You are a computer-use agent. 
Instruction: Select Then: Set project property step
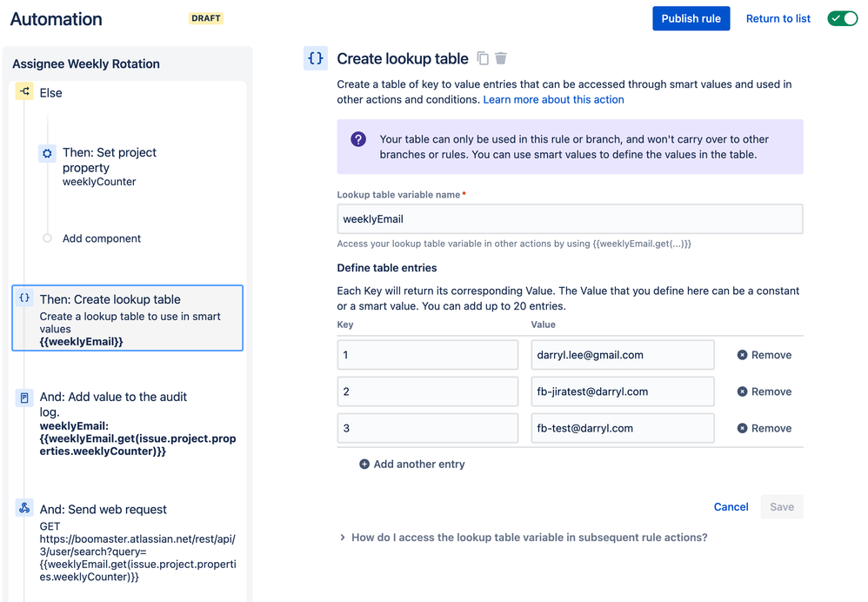(x=109, y=160)
